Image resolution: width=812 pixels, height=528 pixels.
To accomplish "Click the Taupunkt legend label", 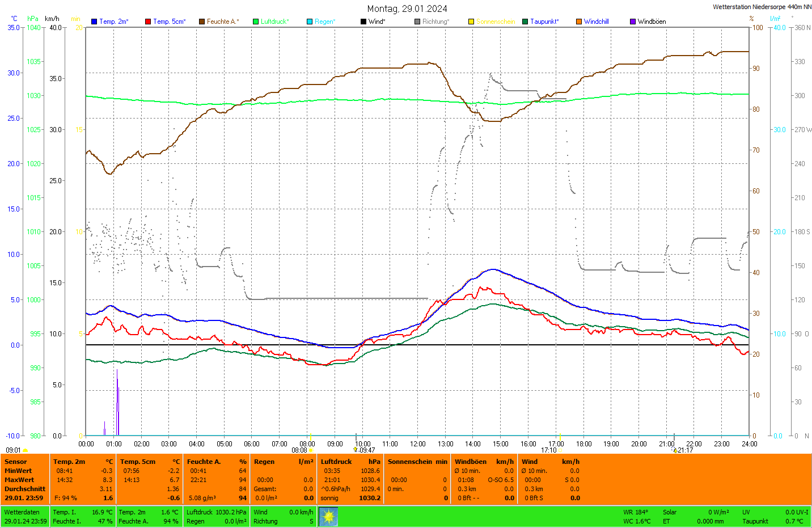I will 544,22.
